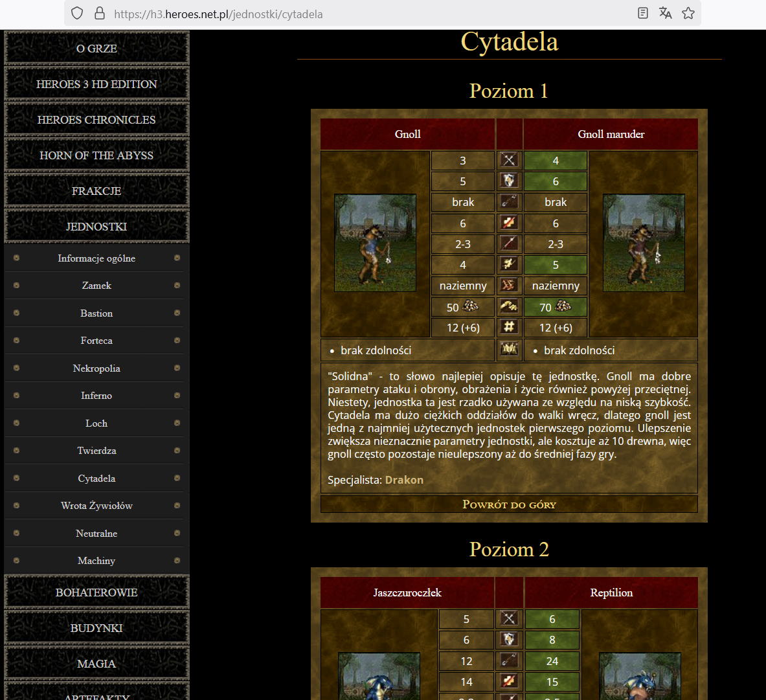
Task: Open the Inferno units page
Action: (96, 396)
